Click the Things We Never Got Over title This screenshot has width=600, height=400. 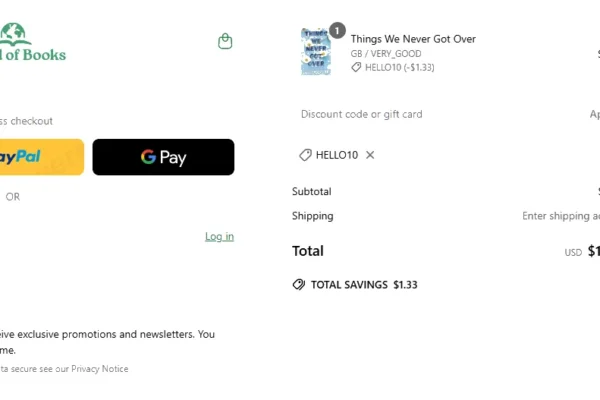click(412, 39)
